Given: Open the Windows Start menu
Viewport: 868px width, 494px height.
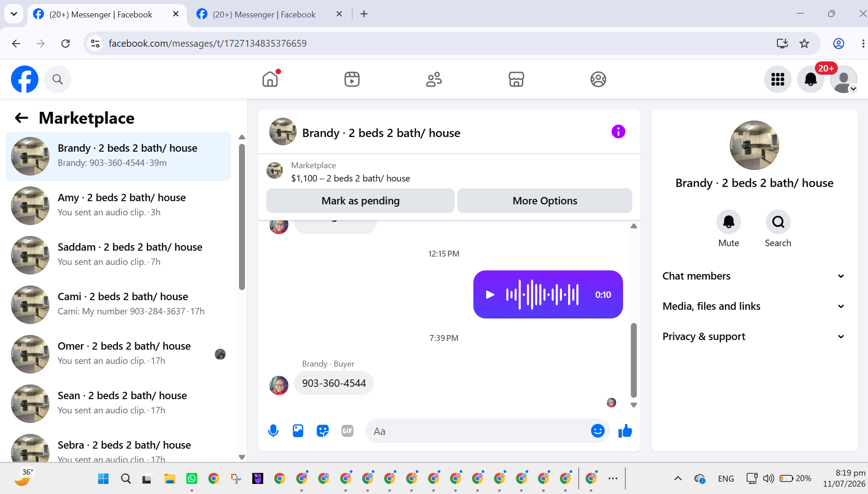Looking at the screenshot, I should pos(103,479).
